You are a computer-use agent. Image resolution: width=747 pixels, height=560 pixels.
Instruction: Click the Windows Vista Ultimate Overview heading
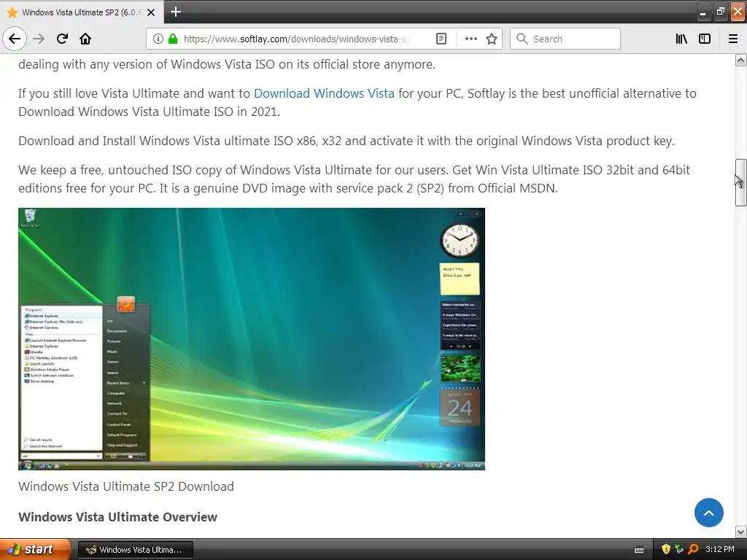point(117,517)
